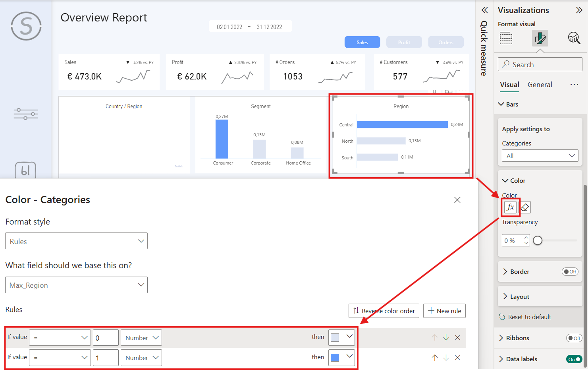Open conditional formatting fx button for Color
Image resolution: width=588 pixels, height=370 pixels.
tap(510, 207)
